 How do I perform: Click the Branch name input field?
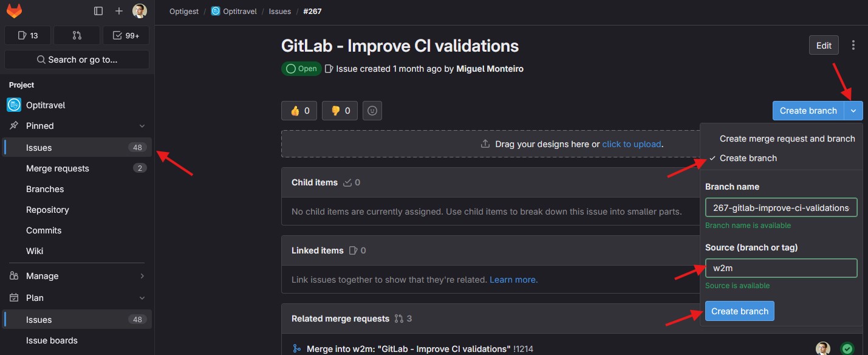(x=781, y=208)
